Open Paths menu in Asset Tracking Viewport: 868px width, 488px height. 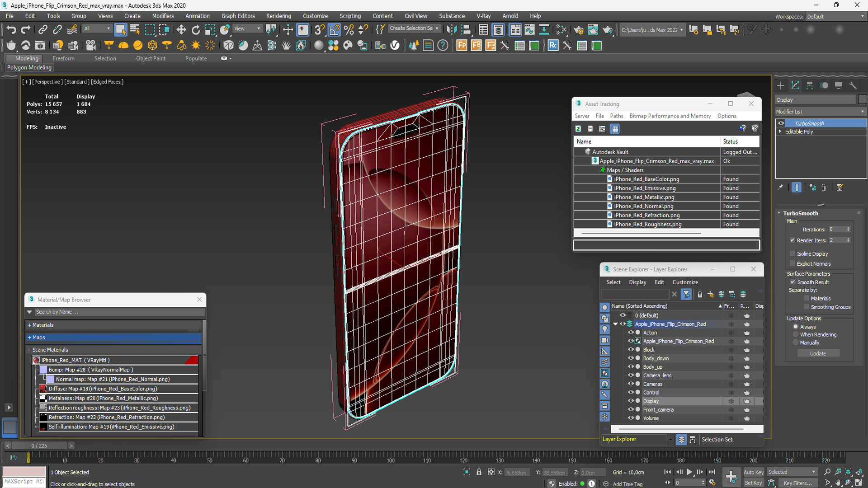616,116
